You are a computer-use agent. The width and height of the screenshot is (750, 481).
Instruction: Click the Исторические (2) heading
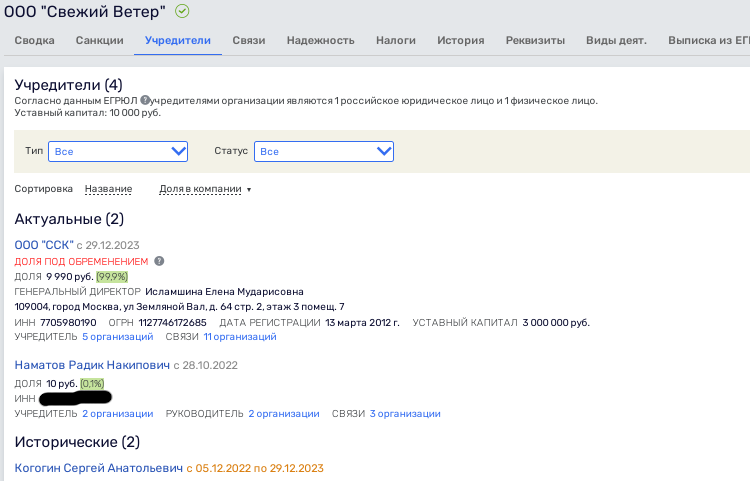[77, 442]
